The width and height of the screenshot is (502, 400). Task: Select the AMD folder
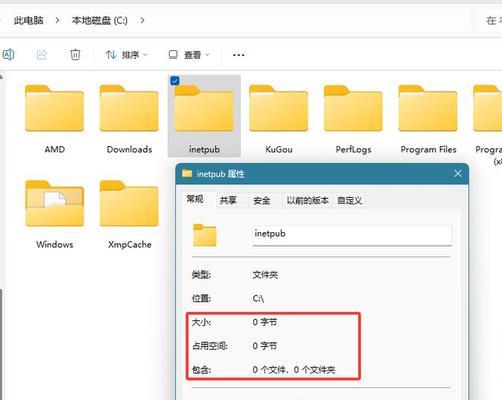[x=54, y=118]
